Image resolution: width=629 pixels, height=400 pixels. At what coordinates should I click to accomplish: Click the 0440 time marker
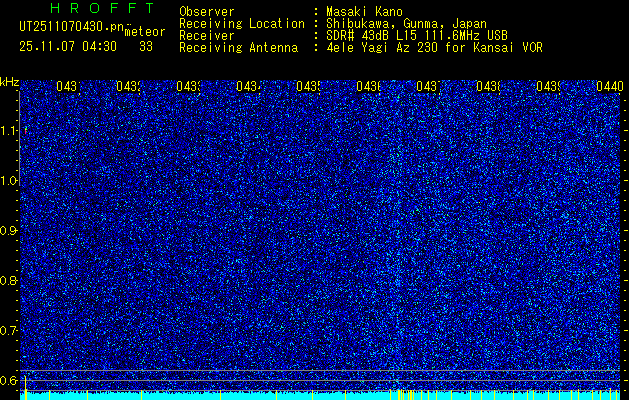click(610, 86)
